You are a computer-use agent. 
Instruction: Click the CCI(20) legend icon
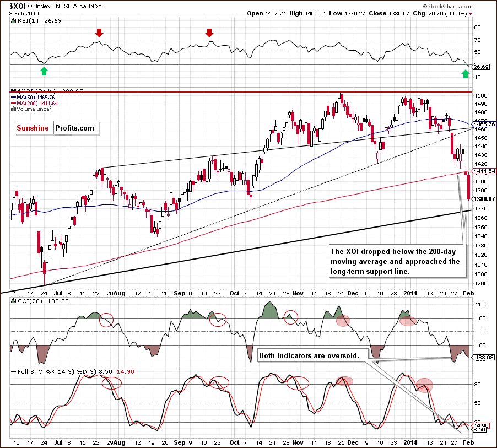[13, 301]
